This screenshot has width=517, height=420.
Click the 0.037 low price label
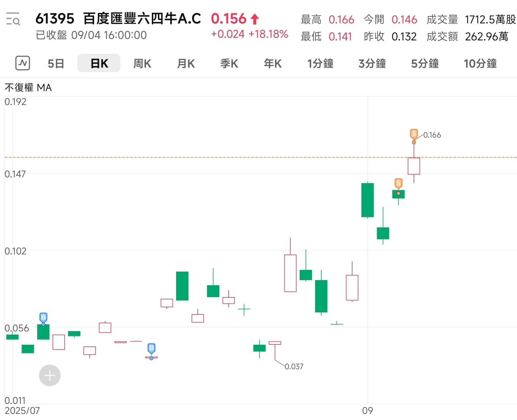tap(294, 366)
